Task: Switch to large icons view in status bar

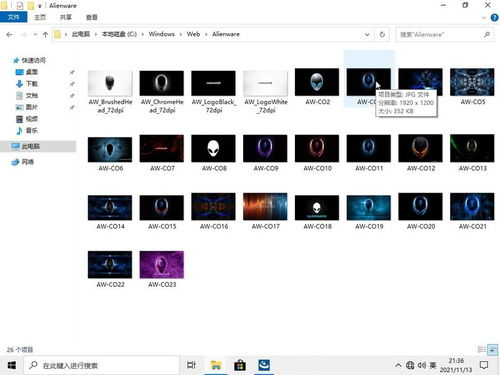Action: point(492,350)
